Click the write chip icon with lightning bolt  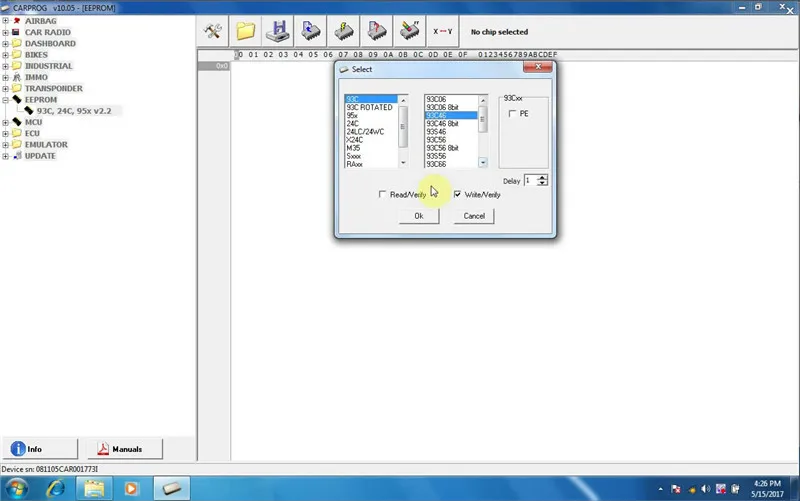344,31
